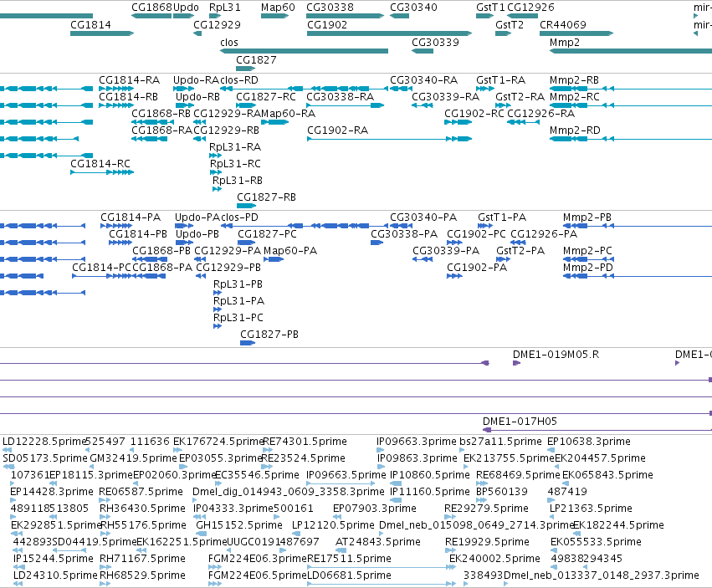Select the CG30339 gene label
This screenshot has height=588, width=712.
click(435, 42)
